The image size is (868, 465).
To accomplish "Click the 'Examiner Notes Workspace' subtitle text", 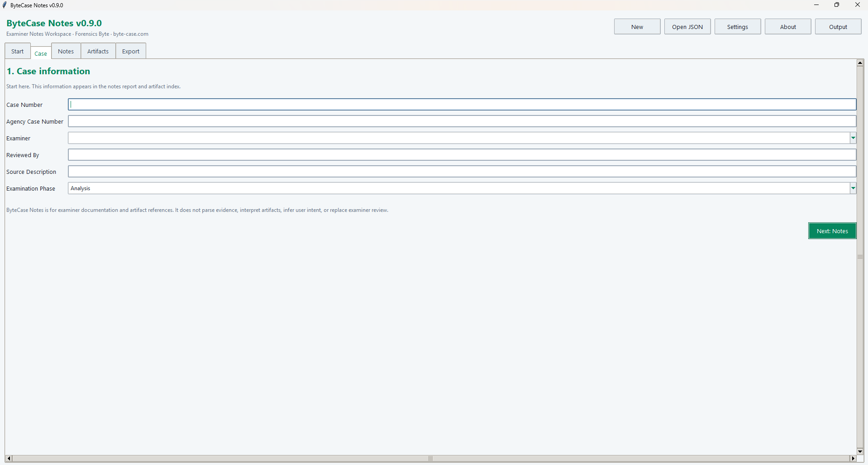I will click(x=39, y=34).
